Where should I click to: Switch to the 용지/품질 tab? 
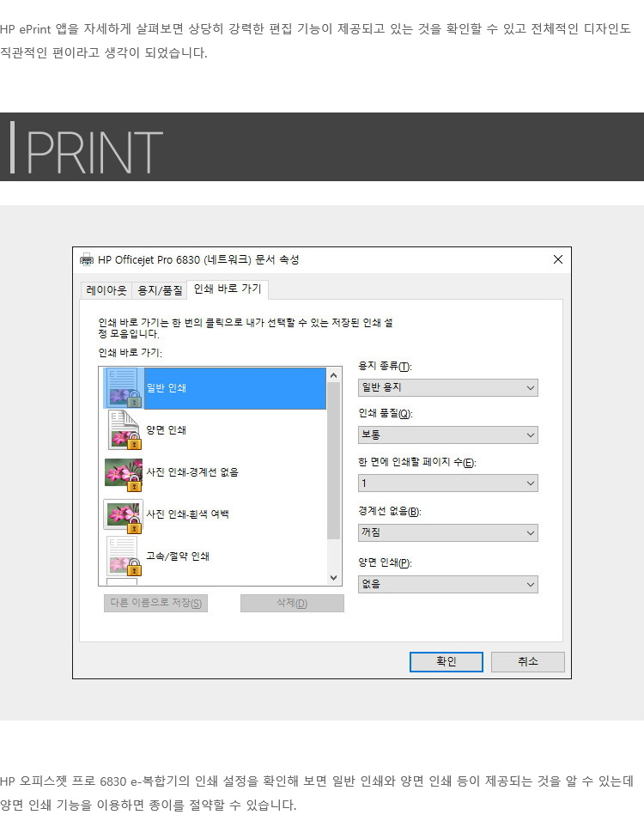pos(160,290)
